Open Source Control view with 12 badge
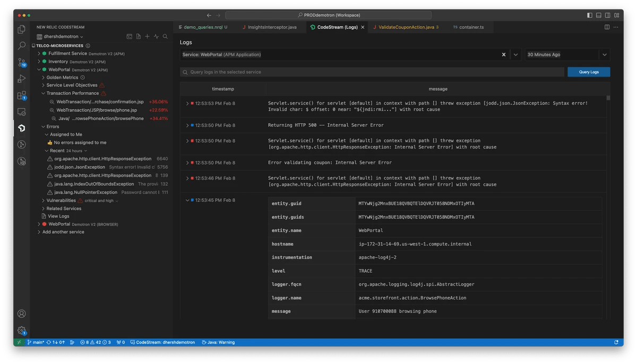 [22, 63]
